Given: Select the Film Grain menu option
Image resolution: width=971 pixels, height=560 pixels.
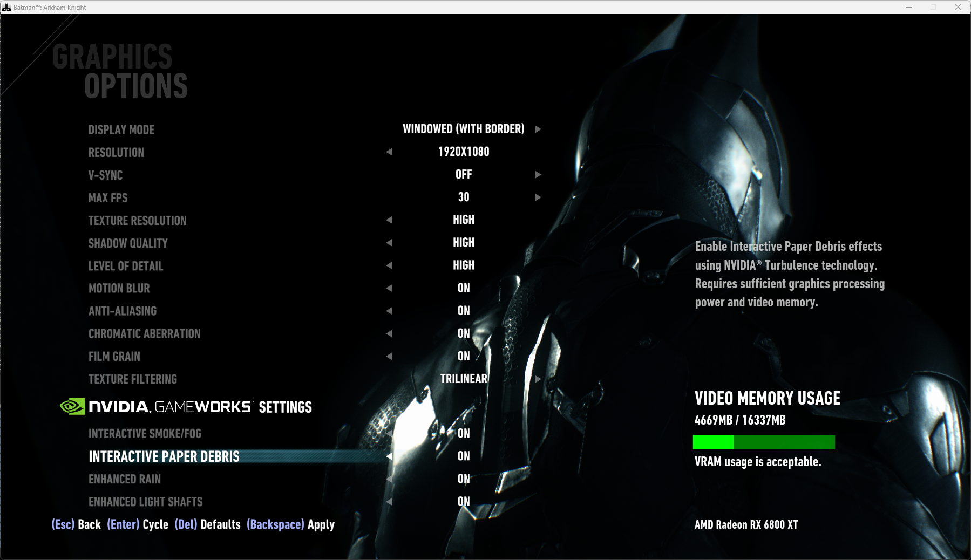Looking at the screenshot, I should point(114,356).
